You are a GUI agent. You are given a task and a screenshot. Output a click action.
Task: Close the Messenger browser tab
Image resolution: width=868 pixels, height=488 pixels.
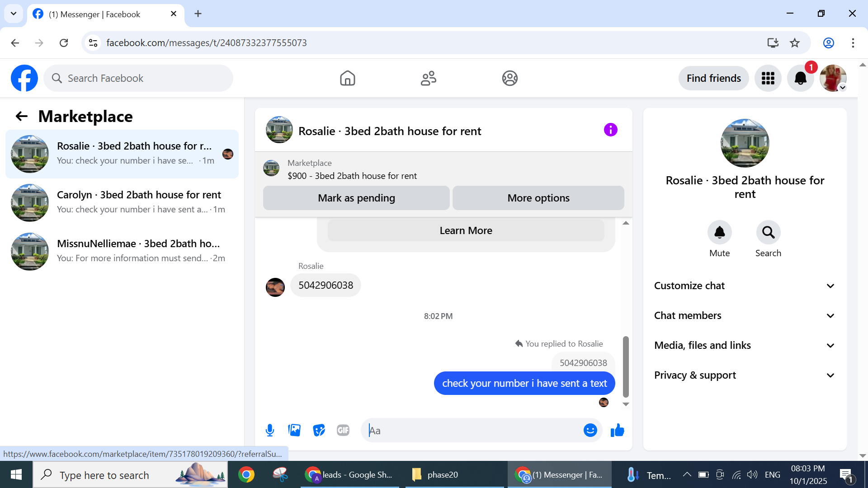tap(174, 14)
